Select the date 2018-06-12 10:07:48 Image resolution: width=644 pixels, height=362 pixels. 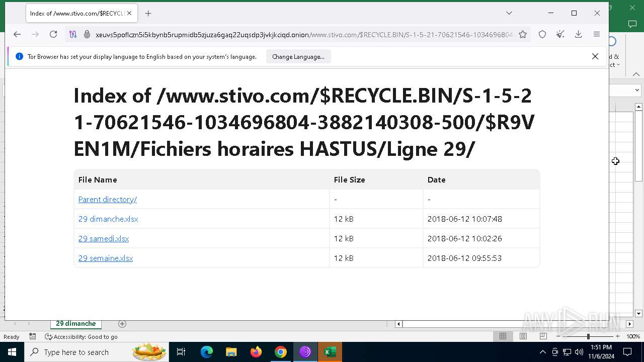(x=464, y=219)
